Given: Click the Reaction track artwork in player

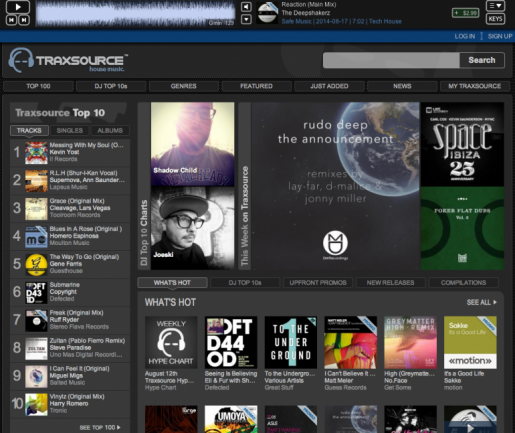Looking at the screenshot, I should (268, 13).
